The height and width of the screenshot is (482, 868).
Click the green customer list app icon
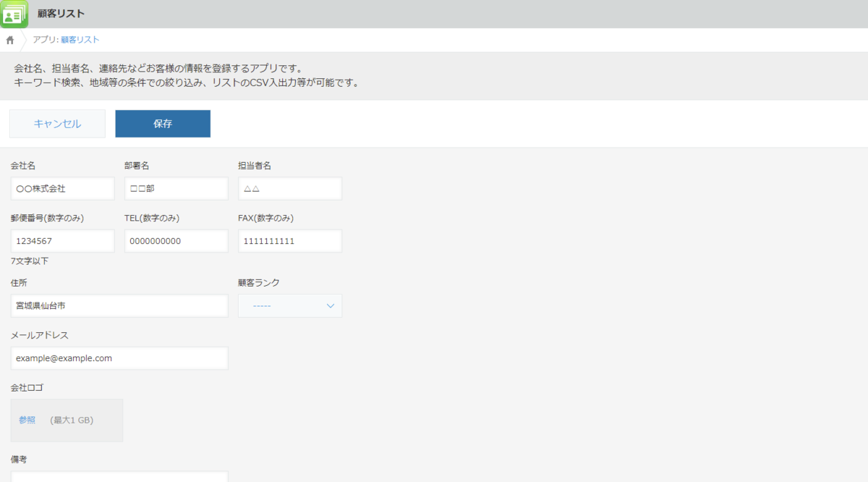point(13,13)
